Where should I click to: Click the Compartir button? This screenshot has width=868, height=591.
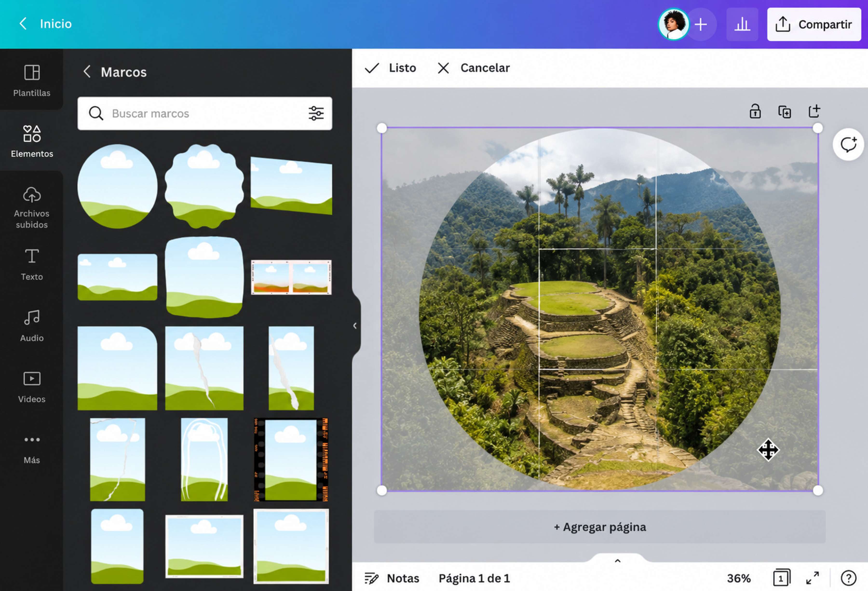[x=814, y=24]
